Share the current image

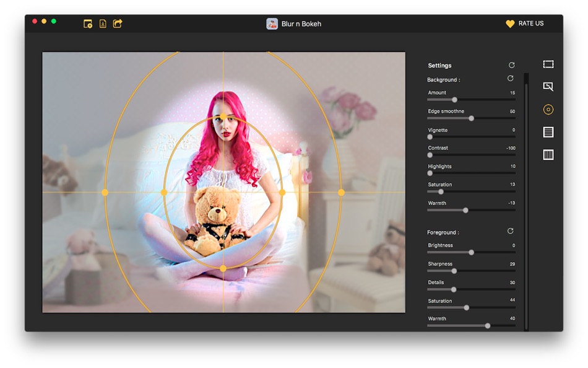click(x=118, y=23)
